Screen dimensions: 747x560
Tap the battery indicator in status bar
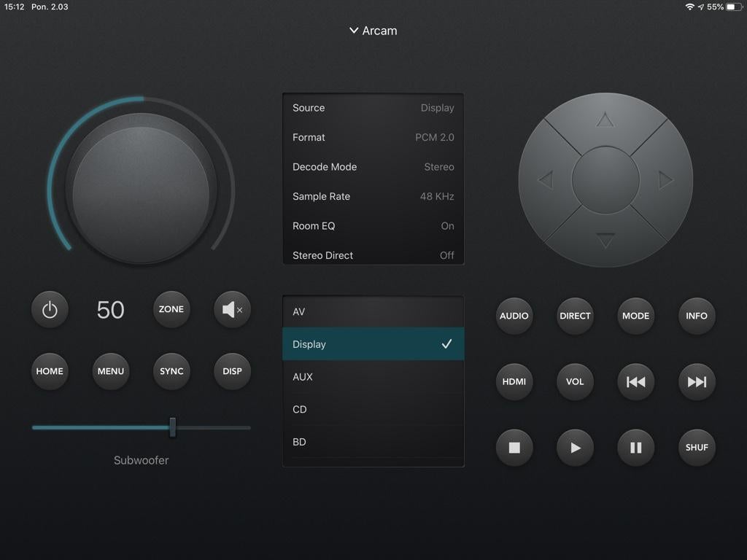[x=734, y=7]
